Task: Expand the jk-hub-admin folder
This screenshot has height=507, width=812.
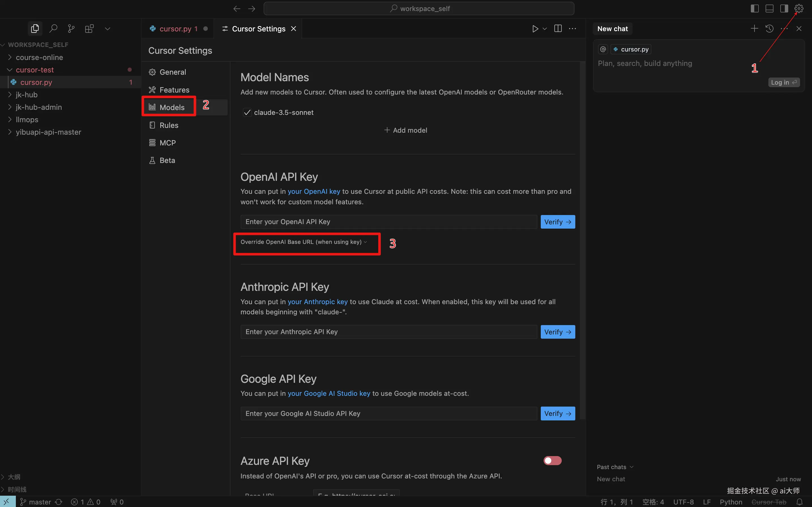Action: (39, 107)
